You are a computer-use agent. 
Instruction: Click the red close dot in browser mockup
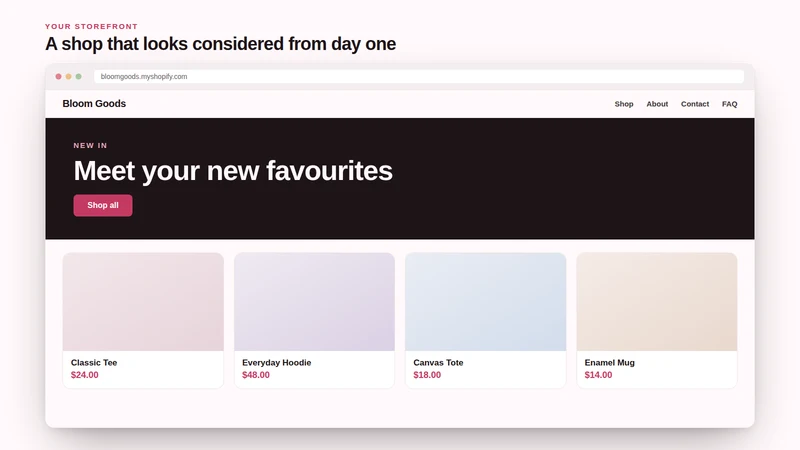[x=58, y=77]
